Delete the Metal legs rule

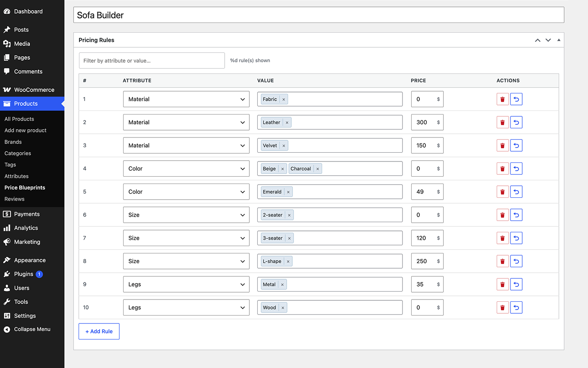tap(503, 284)
